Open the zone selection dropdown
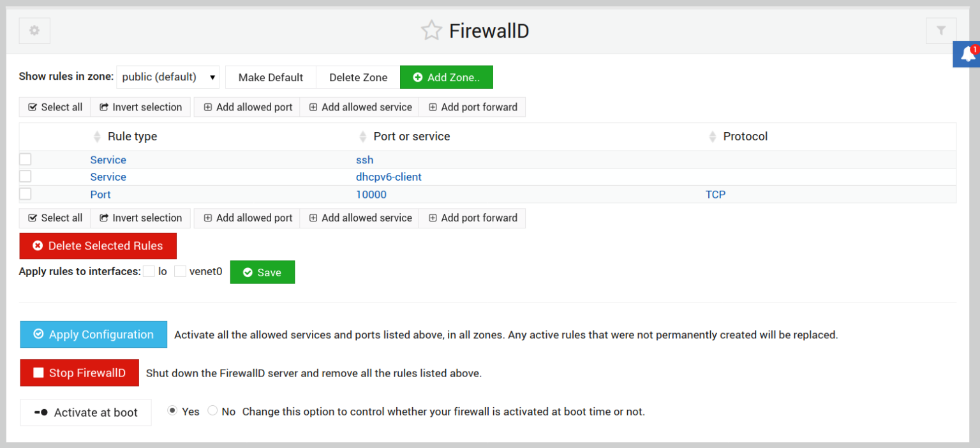 168,77
